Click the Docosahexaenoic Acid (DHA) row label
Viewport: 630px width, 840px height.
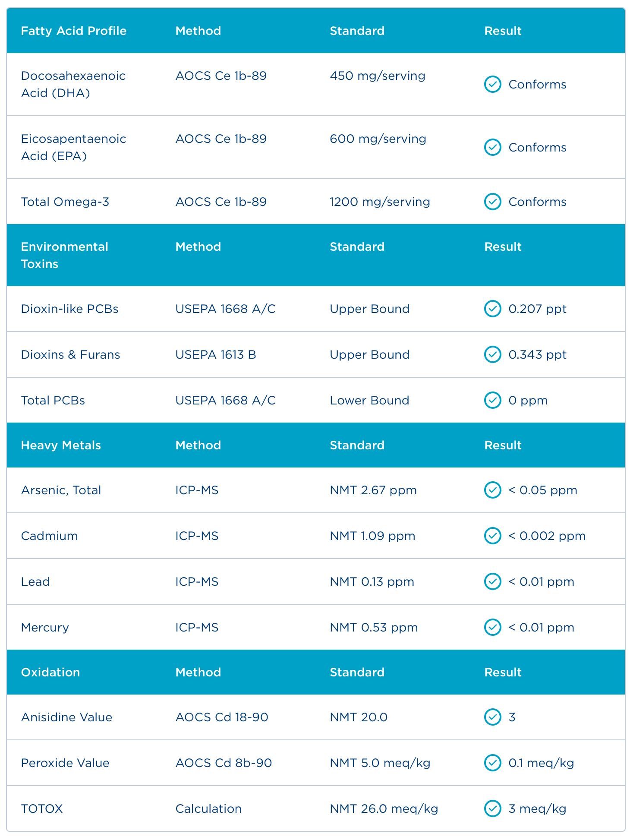73,85
